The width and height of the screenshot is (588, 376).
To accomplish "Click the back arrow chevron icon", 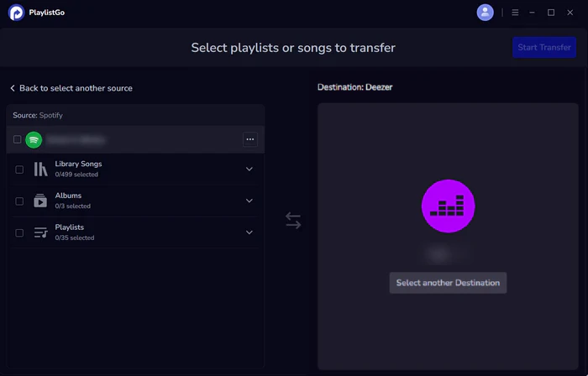I will click(13, 88).
